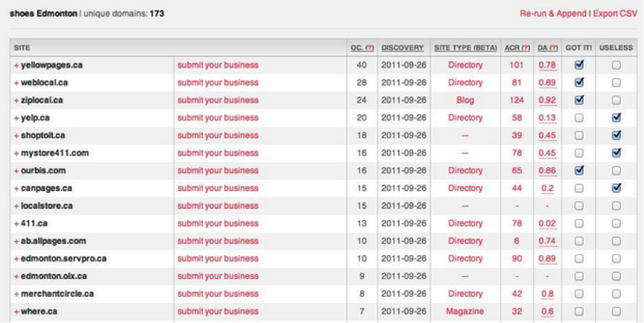Click ACR value 124 for ziplocal.ca
Screen dimensions: 644x323
pyautogui.click(x=517, y=100)
